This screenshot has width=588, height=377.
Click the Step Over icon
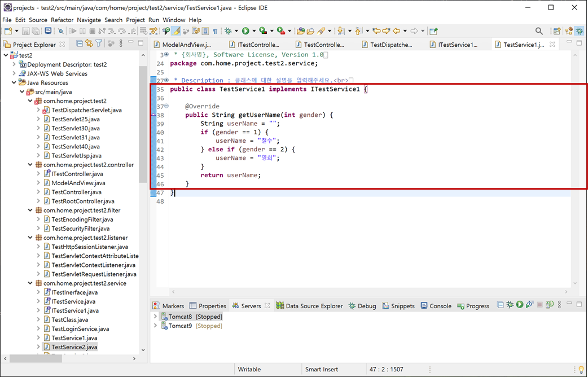[122, 31]
